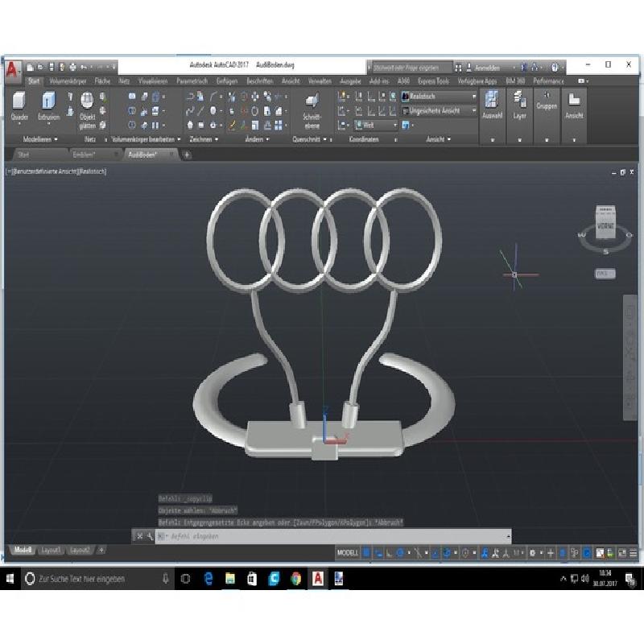Expand the Volumenkörper bearbeiten panel title
Screen dimensions: 644x644
pos(146,139)
